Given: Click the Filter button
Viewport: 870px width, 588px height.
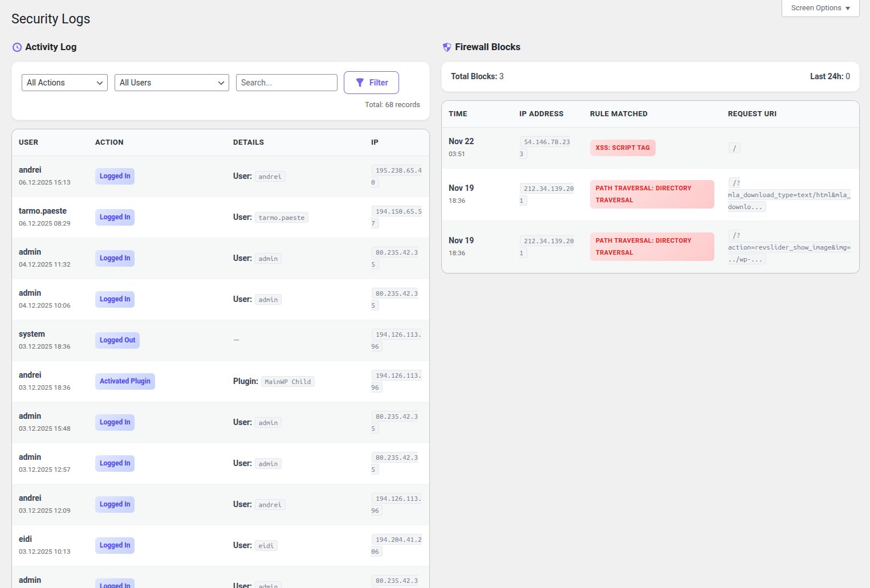Looking at the screenshot, I should pyautogui.click(x=371, y=82).
